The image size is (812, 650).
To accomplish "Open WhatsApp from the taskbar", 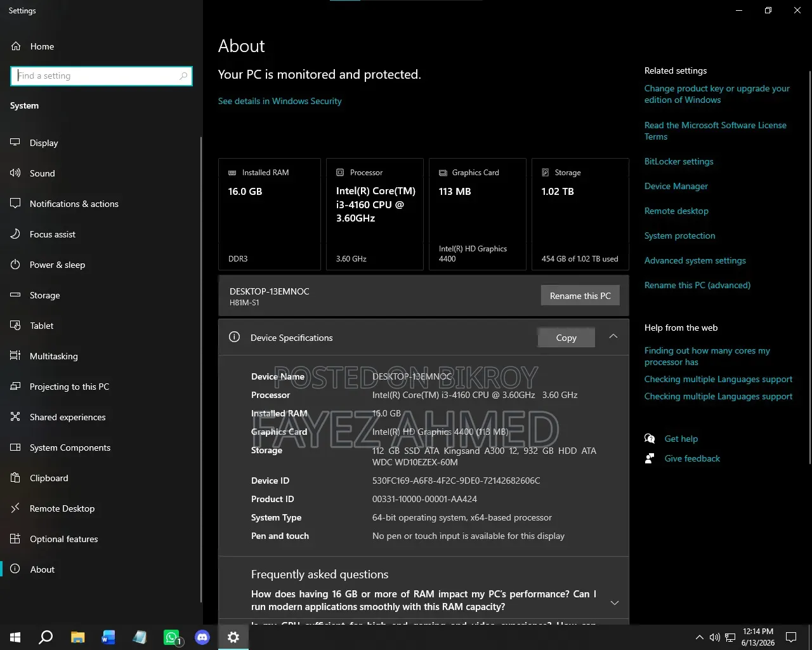I will (171, 637).
